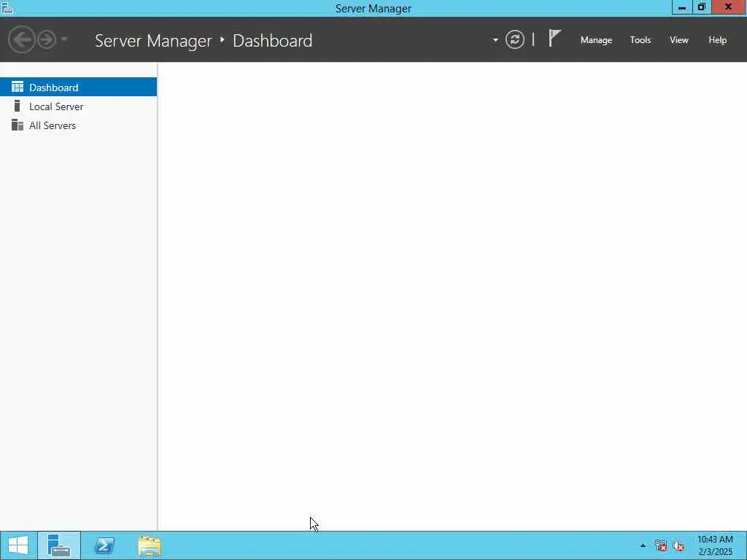Image resolution: width=747 pixels, height=560 pixels.
Task: Refresh the Server Manager dashboard
Action: coord(515,39)
